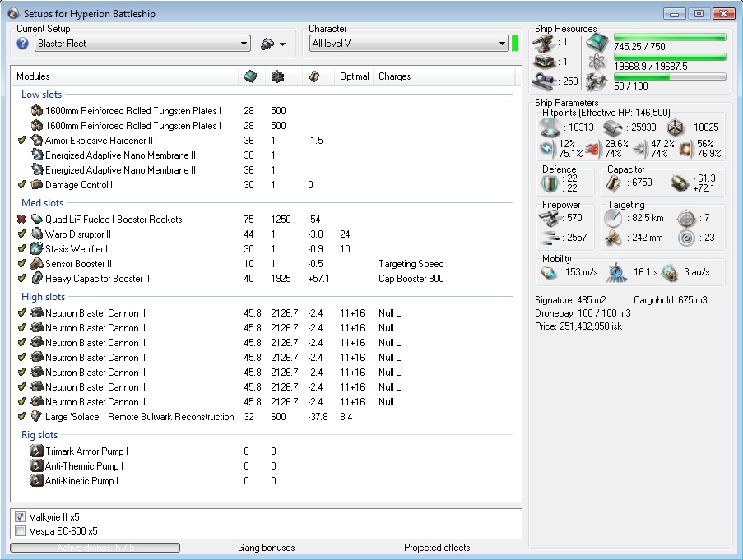Click the ship fitting icon beside Current Setup
Viewport: 743px width, 560px height.
click(267, 44)
